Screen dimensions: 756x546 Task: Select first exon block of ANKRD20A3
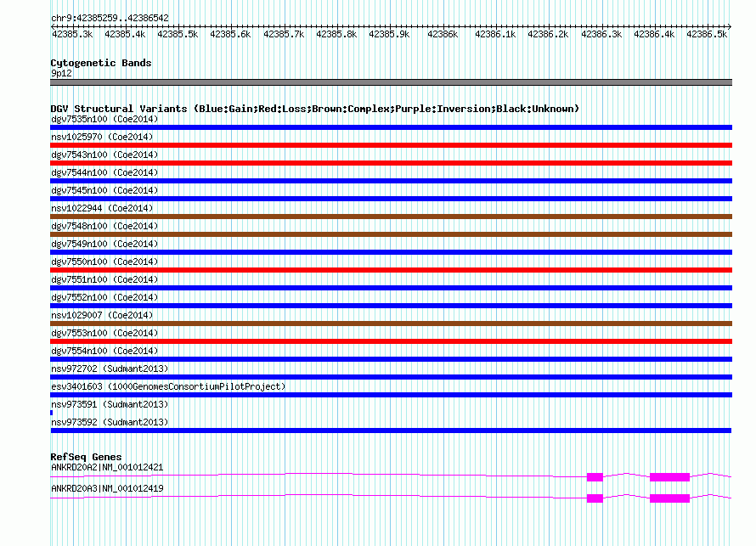[595, 498]
